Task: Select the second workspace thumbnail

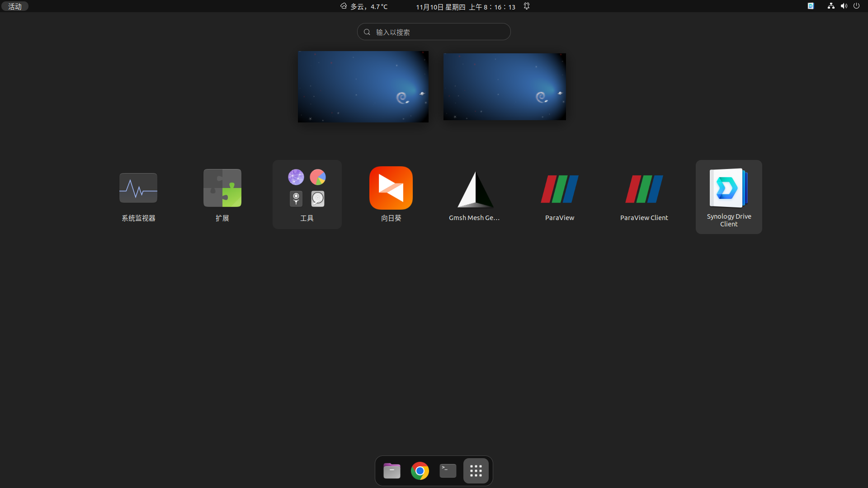Action: (x=505, y=87)
